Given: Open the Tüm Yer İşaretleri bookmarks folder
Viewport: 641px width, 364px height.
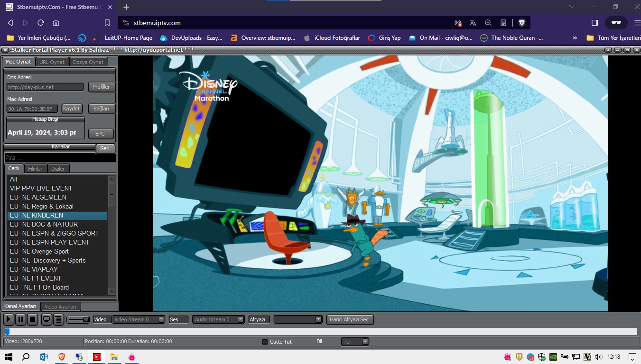Looking at the screenshot, I should click(613, 38).
